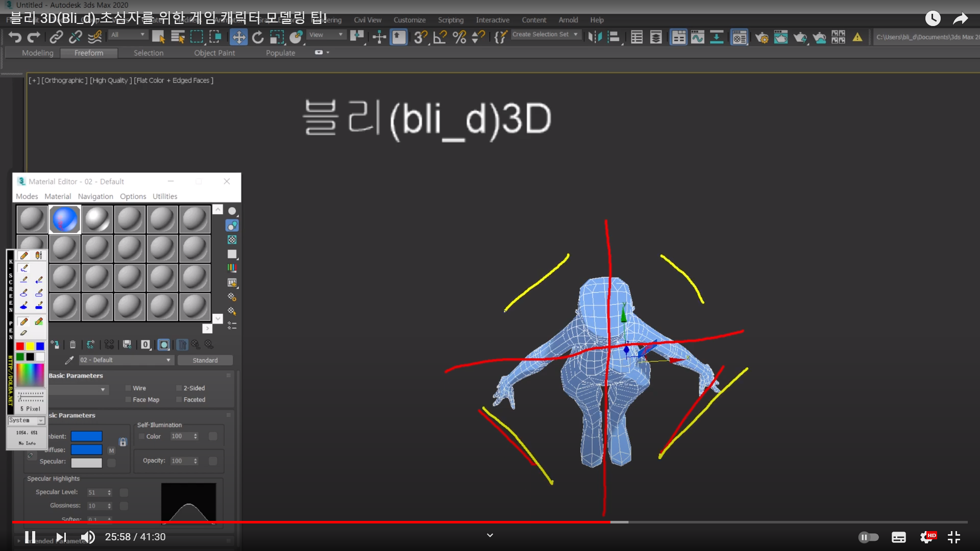
Task: Open Material Editor Navigation menu
Action: pyautogui.click(x=95, y=196)
